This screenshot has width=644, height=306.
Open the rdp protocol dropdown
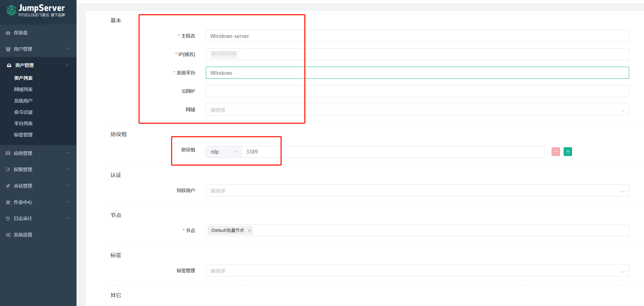tap(224, 152)
